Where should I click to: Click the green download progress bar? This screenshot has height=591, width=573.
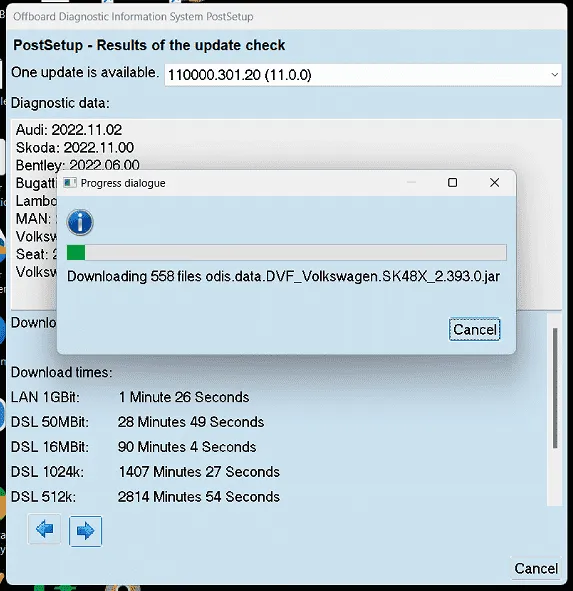click(x=286, y=253)
